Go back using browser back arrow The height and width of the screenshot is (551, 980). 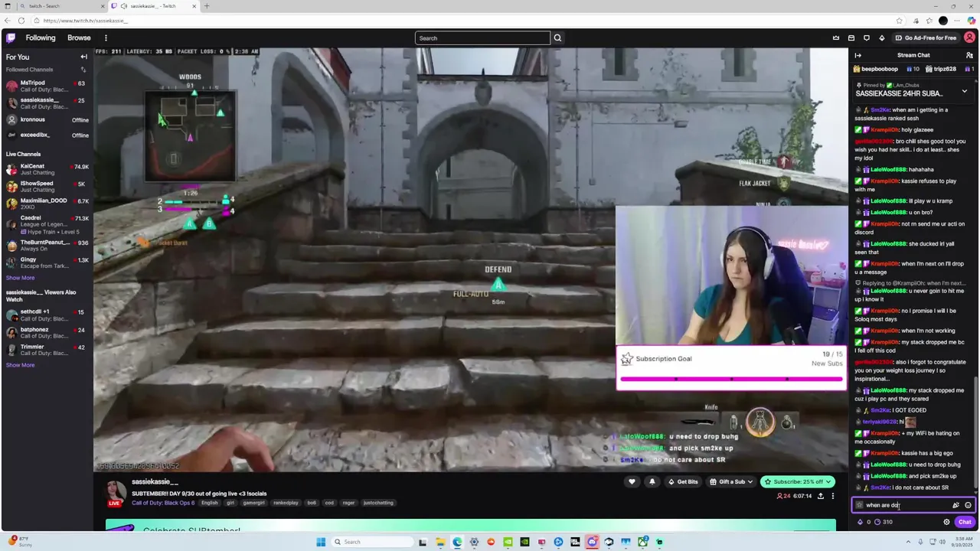tap(8, 21)
